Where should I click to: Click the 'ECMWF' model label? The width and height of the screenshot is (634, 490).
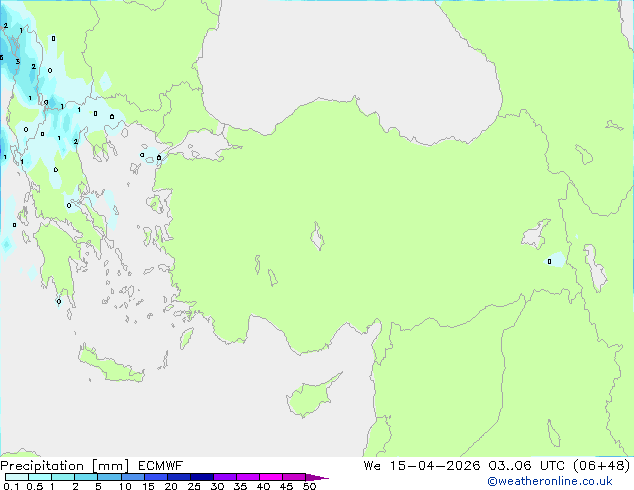click(x=161, y=466)
